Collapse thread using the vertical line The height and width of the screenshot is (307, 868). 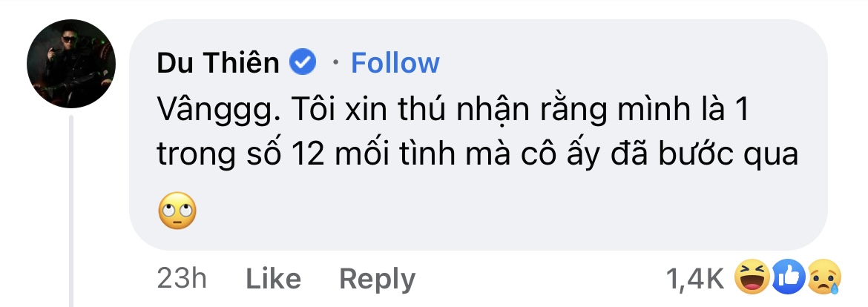tap(71, 210)
